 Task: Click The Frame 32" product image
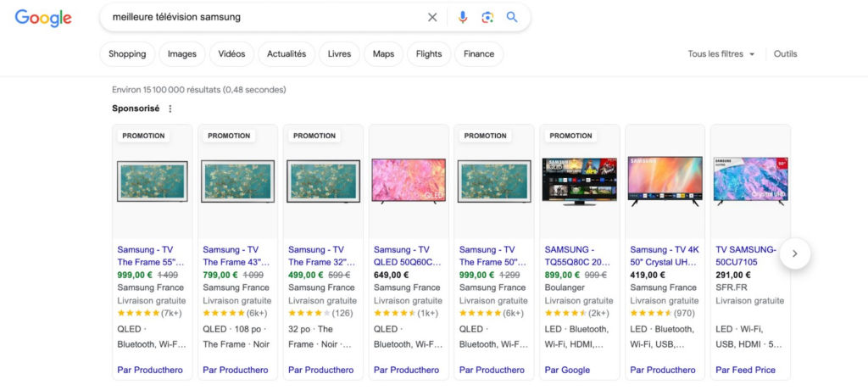(323, 181)
